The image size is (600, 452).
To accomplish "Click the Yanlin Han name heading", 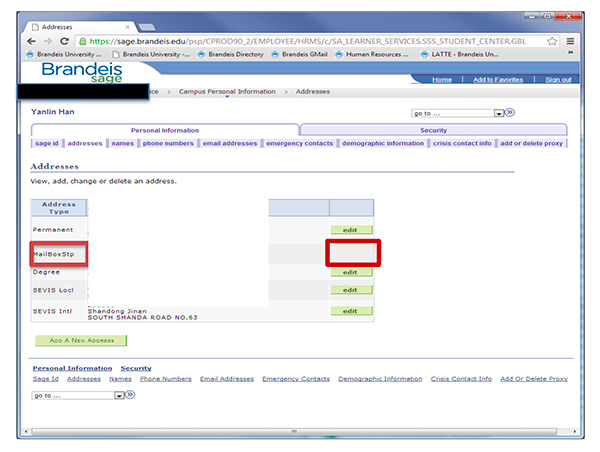I will [53, 112].
